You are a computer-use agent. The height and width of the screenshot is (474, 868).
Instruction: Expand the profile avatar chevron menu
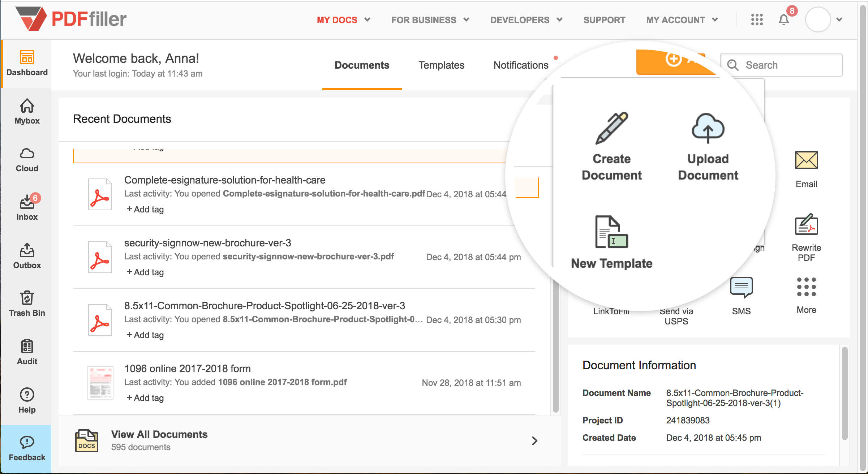click(x=839, y=20)
